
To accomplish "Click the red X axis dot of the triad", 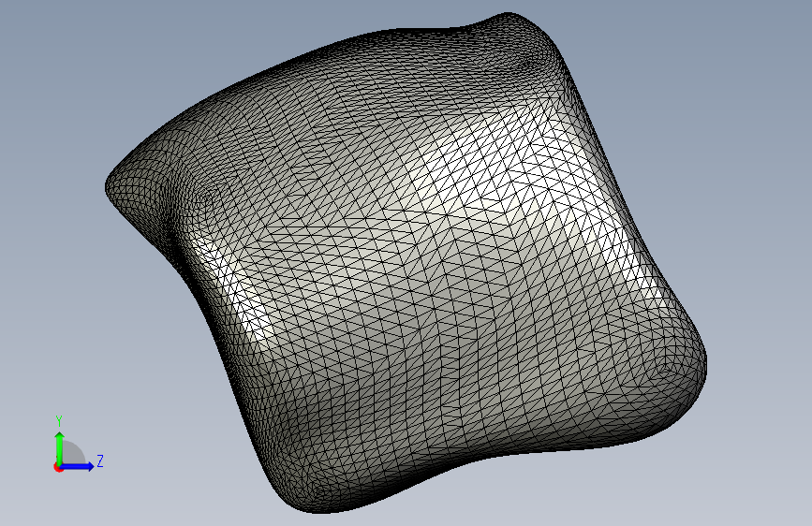I will coord(58,467).
